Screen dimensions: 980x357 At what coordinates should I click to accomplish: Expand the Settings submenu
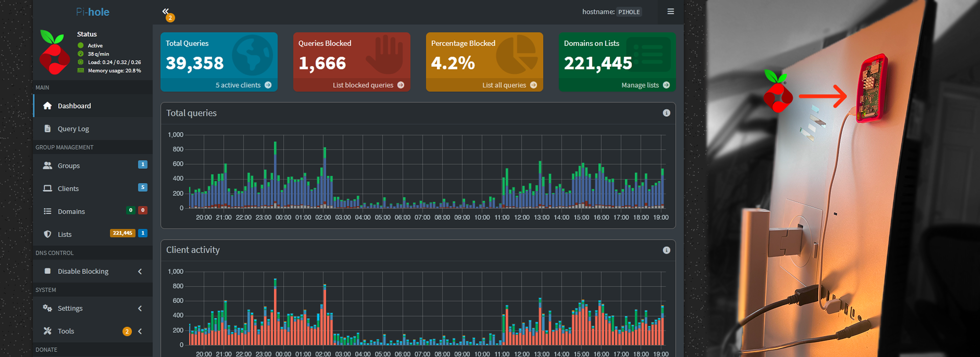(x=140, y=309)
